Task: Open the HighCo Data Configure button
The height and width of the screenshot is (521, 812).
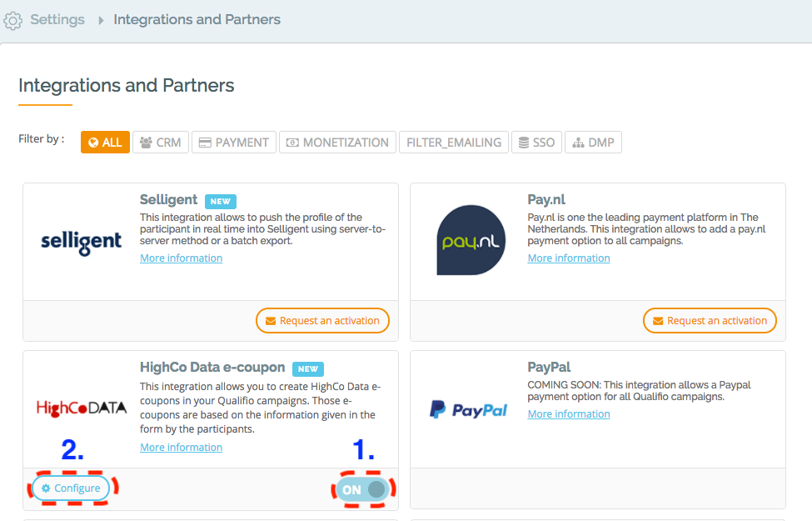Action: click(71, 488)
